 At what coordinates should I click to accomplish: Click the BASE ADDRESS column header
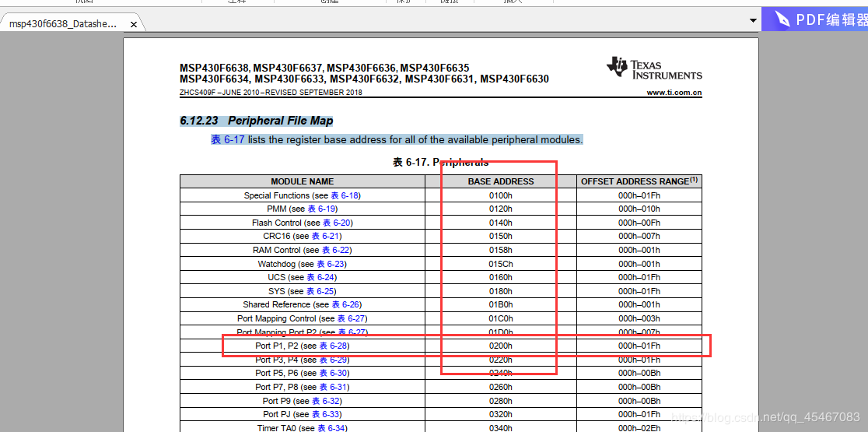[501, 181]
